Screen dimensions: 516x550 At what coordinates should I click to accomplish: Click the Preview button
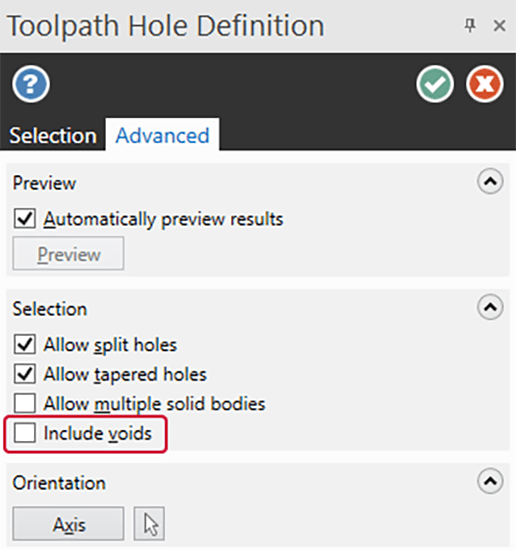point(68,253)
